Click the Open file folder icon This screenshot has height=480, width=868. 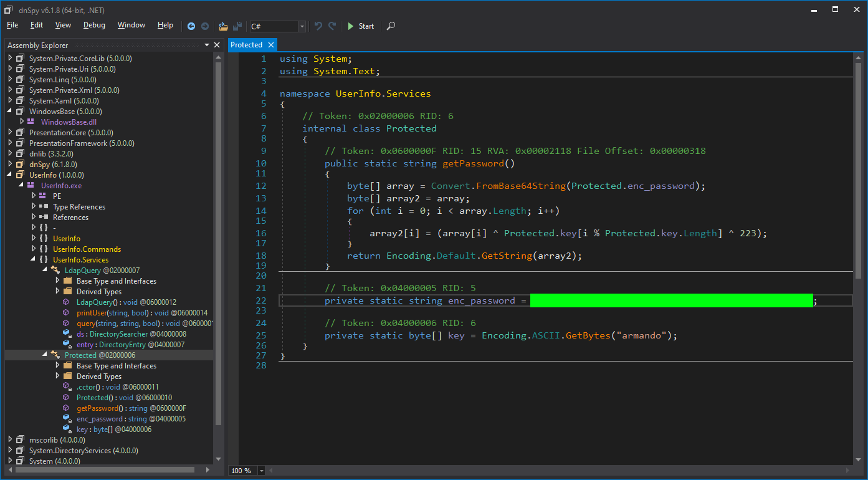tap(223, 26)
